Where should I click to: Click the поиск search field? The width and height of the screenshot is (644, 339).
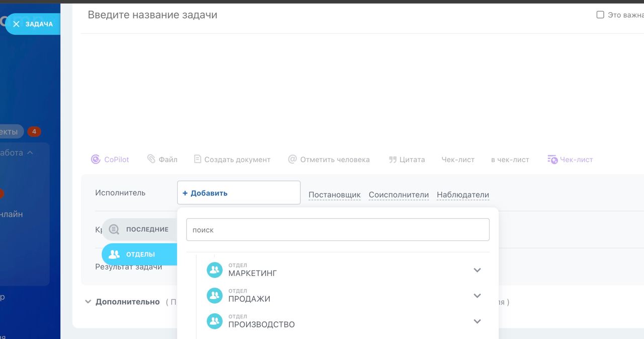pyautogui.click(x=338, y=230)
